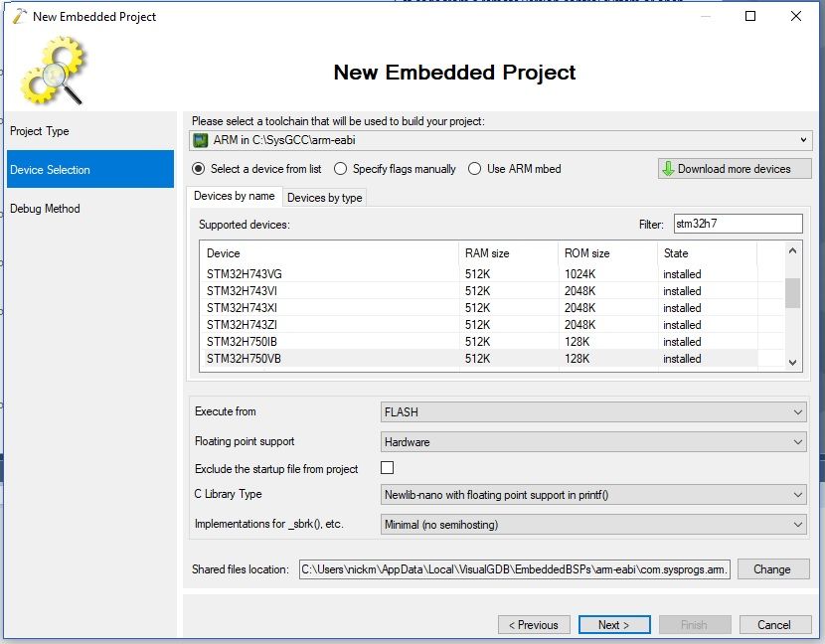This screenshot has height=644, width=825.
Task: Click the hammer icon in the title bar
Action: click(x=20, y=16)
